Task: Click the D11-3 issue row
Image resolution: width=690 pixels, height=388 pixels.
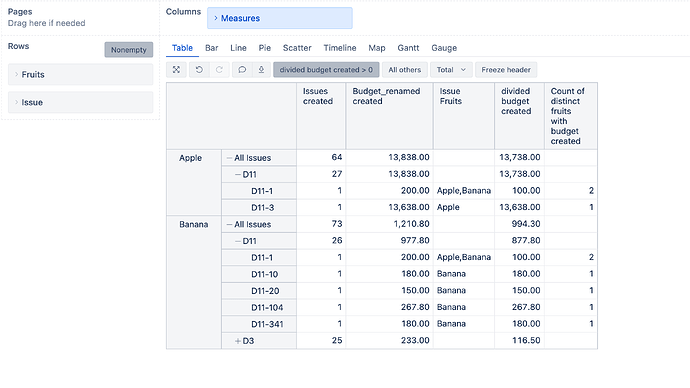Action: point(259,208)
